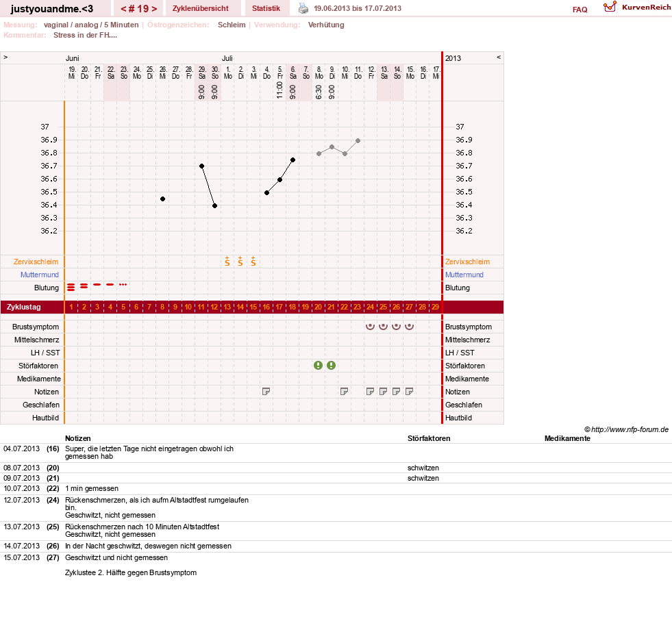Click the collapse arrow beside 2013
Screen dimensions: 672x619
499,57
